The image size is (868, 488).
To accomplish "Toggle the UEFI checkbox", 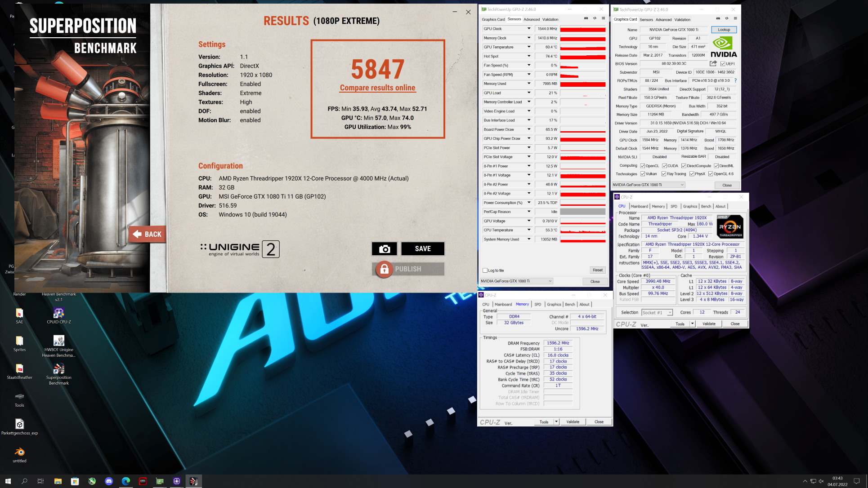I will click(x=723, y=64).
